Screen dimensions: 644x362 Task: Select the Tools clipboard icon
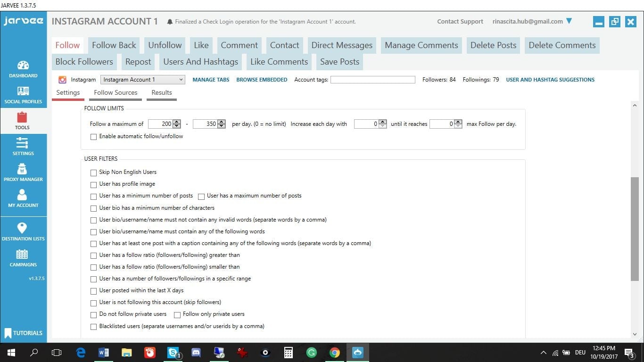coord(22,117)
